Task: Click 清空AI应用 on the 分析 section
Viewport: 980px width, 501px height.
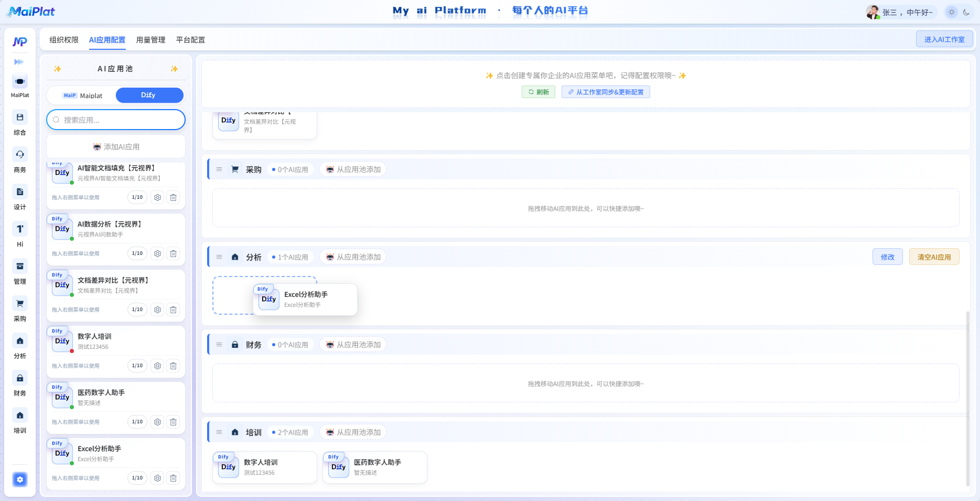Action: click(x=934, y=257)
